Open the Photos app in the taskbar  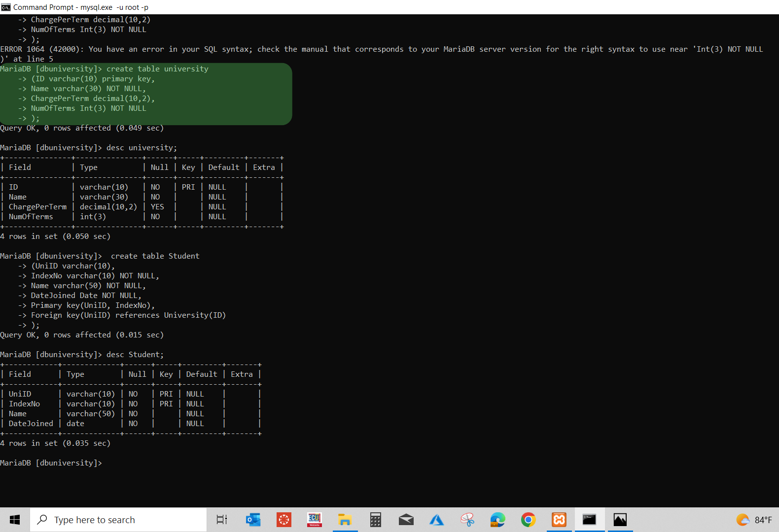pyautogui.click(x=620, y=520)
